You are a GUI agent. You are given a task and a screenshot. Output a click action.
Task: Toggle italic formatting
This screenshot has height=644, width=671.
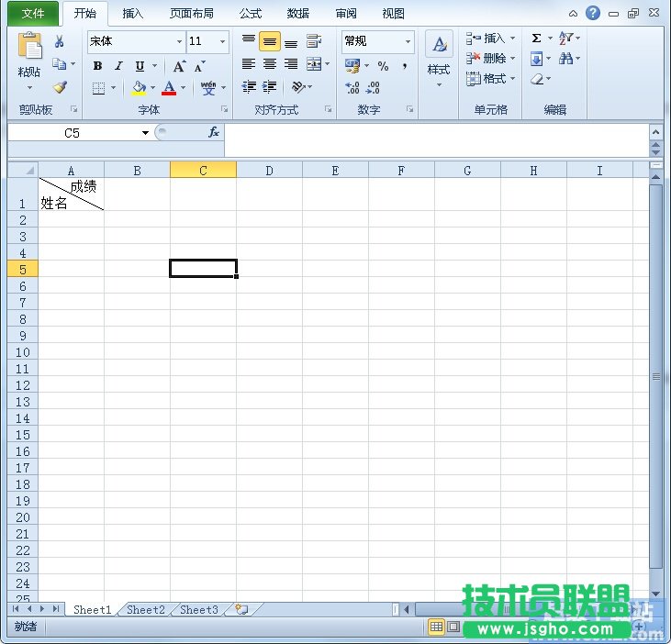[118, 66]
